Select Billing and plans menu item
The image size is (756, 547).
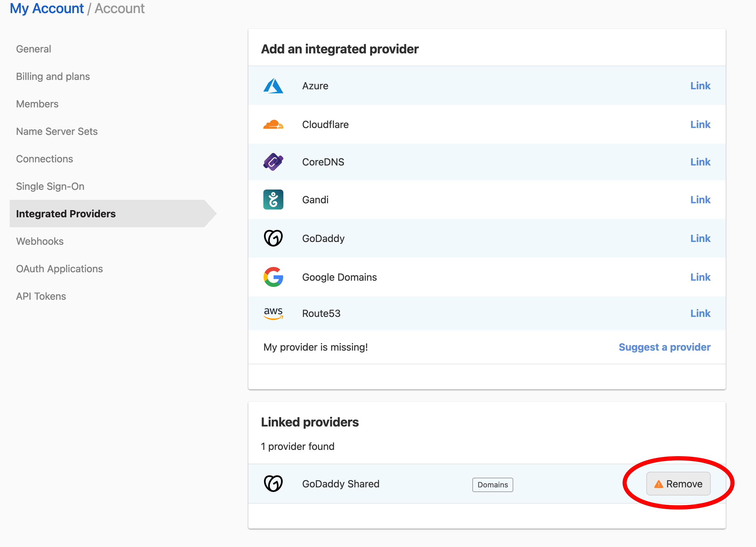click(x=53, y=76)
